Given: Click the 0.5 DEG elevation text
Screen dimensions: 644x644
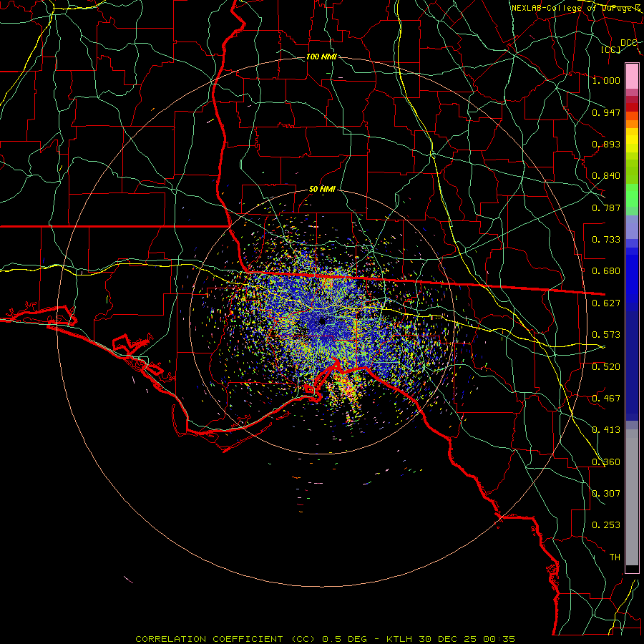Looking at the screenshot, I should [x=345, y=639].
